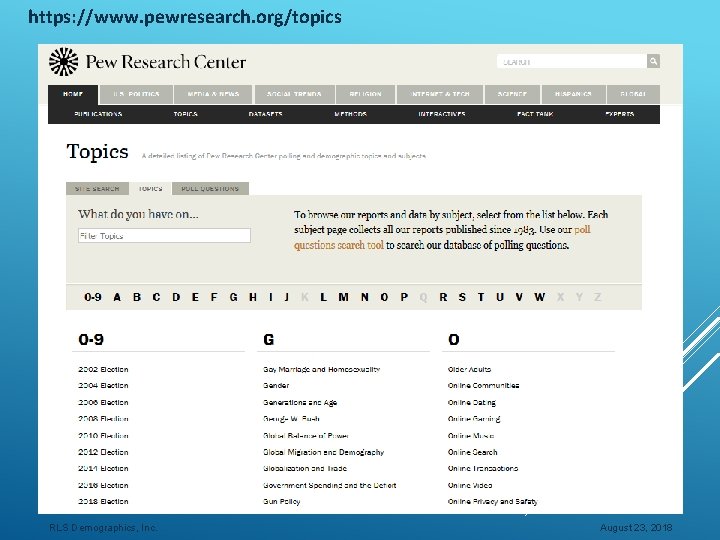Open the Media & News navigation tab
This screenshot has width=720, height=540.
click(x=213, y=94)
